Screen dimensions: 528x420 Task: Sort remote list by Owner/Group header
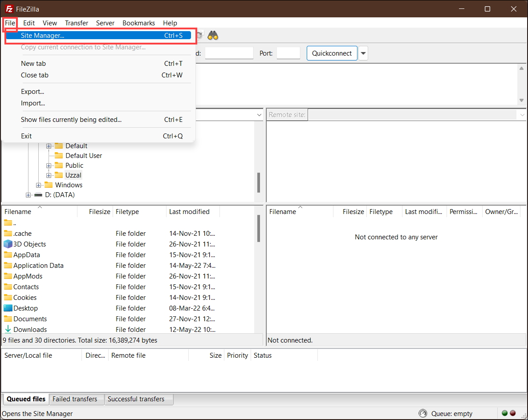(501, 212)
